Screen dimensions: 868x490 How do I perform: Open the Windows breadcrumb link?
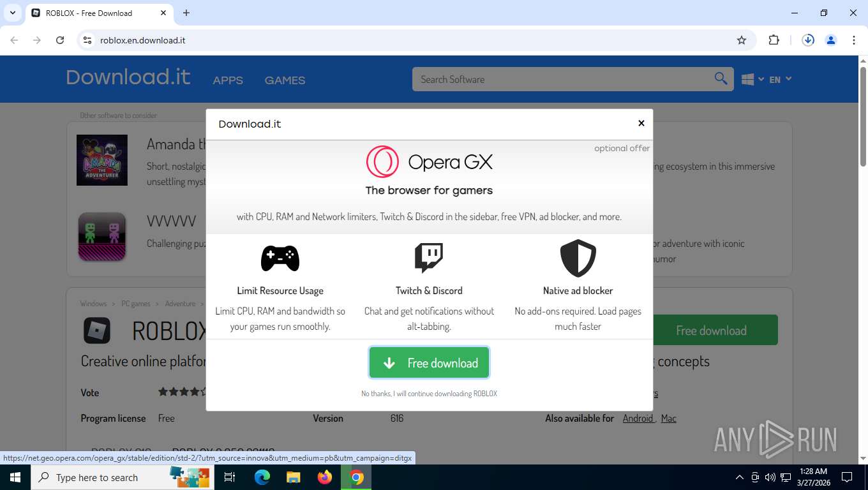tap(94, 304)
